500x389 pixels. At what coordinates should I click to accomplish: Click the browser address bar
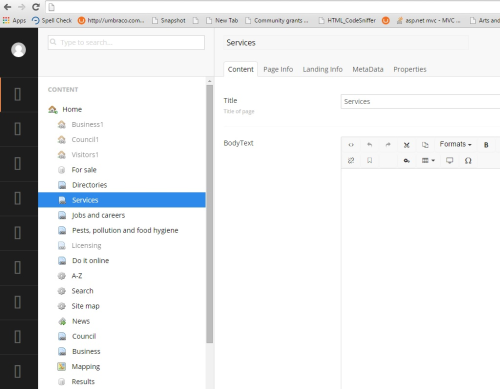click(x=273, y=7)
